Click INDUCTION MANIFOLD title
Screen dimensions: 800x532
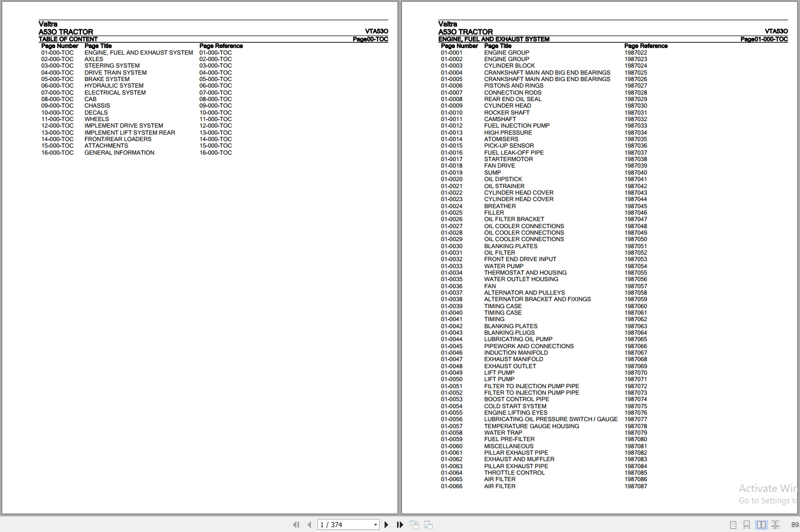click(x=516, y=353)
